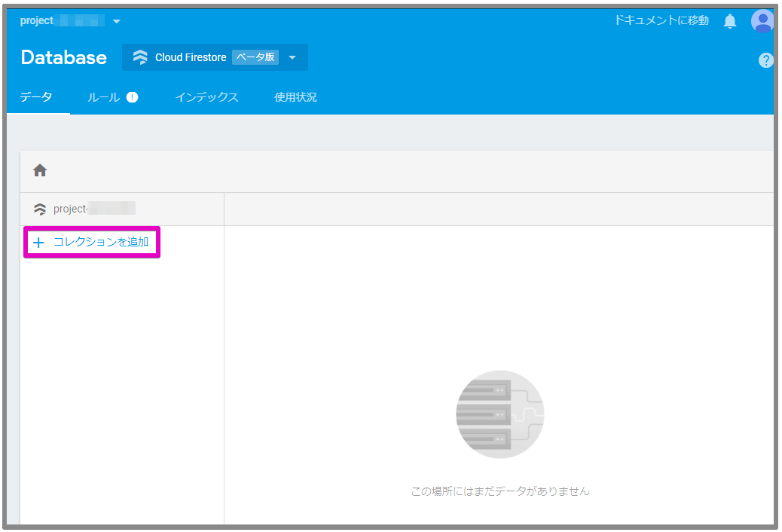The height and width of the screenshot is (532, 782).
Task: Open the project selector dropdown arrow
Action: [117, 20]
